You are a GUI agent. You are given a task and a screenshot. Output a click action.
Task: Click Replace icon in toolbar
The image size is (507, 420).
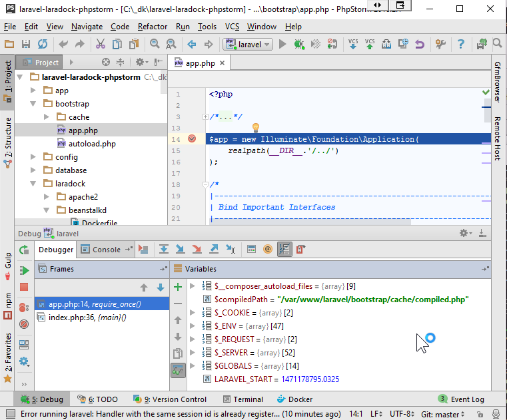pos(171,44)
